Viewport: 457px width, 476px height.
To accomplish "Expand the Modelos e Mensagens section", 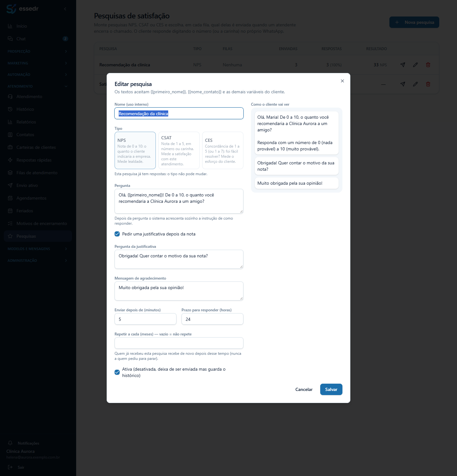I will pyautogui.click(x=38, y=249).
